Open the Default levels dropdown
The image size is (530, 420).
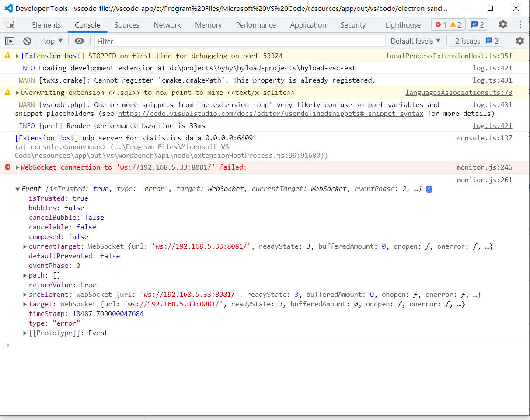pyautogui.click(x=415, y=41)
